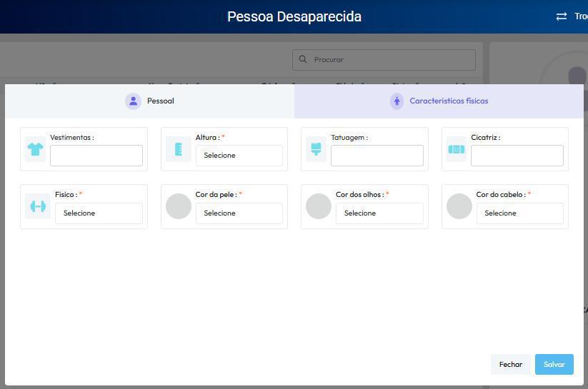Click the Cor dos olhos label
This screenshot has height=389, width=588.
[359, 194]
